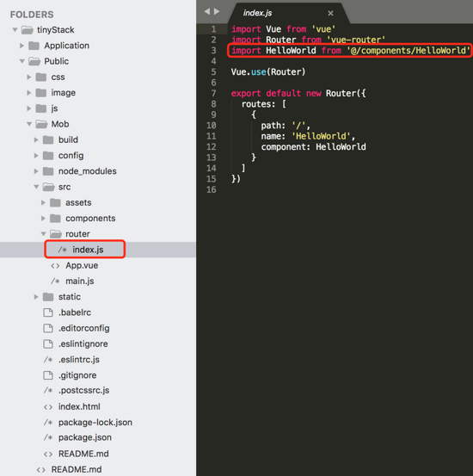Image resolution: width=473 pixels, height=476 pixels.
Task: Collapse the tinyStack root folder
Action: click(x=15, y=30)
